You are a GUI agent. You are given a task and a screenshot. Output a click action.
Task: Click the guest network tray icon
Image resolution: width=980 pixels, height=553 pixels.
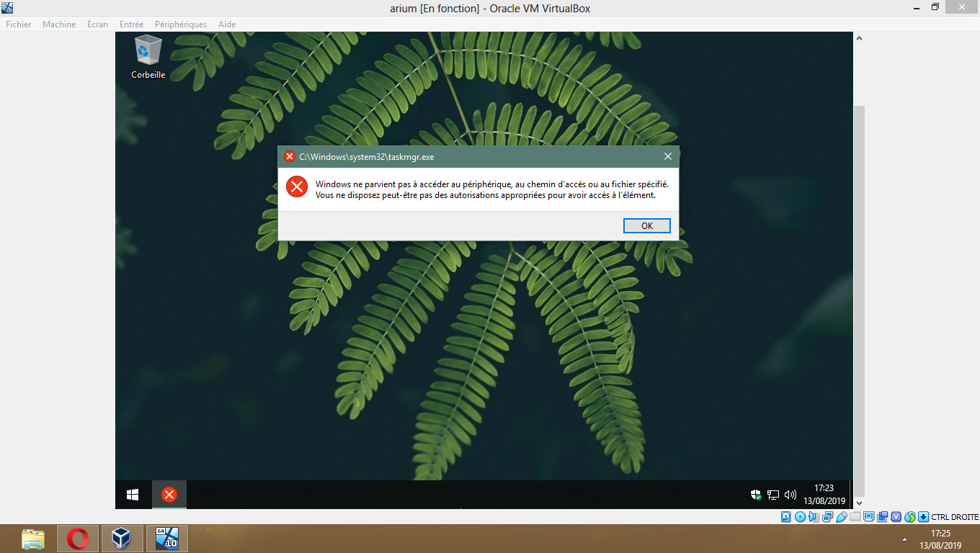coord(773,495)
